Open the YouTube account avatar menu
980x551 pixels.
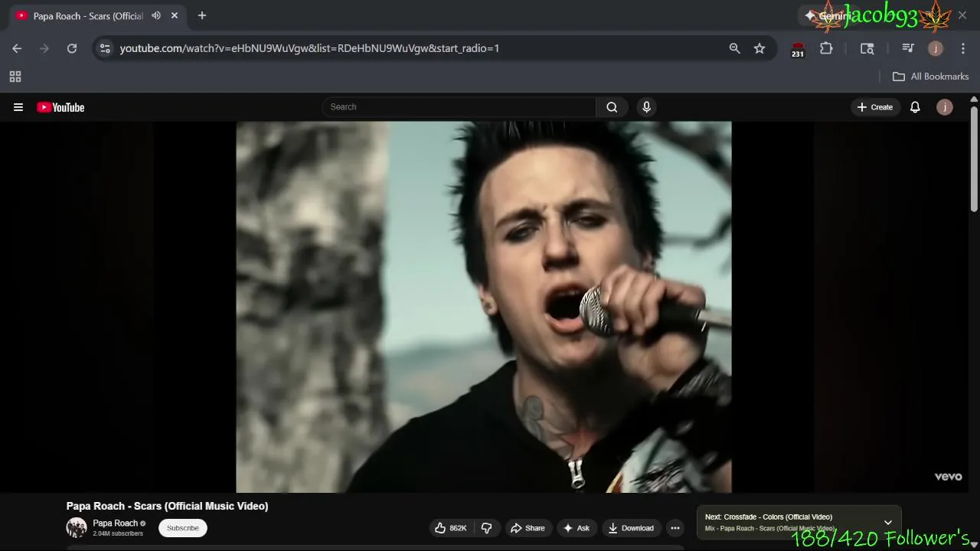tap(945, 107)
